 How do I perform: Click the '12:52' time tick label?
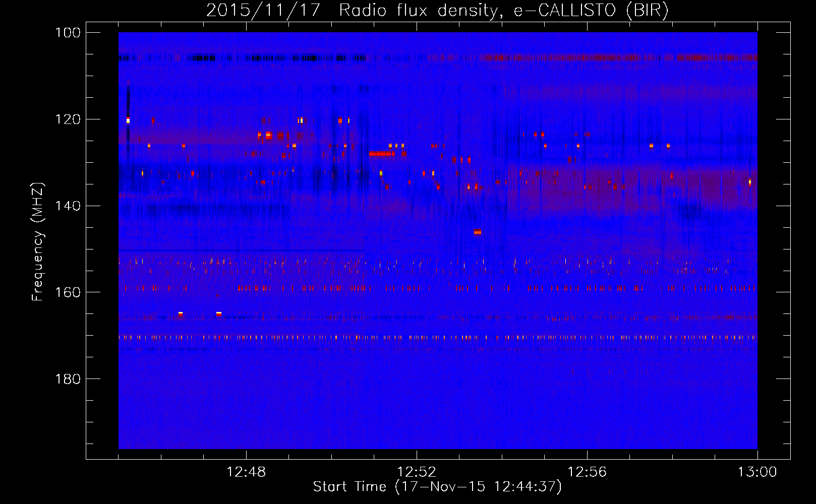point(417,472)
